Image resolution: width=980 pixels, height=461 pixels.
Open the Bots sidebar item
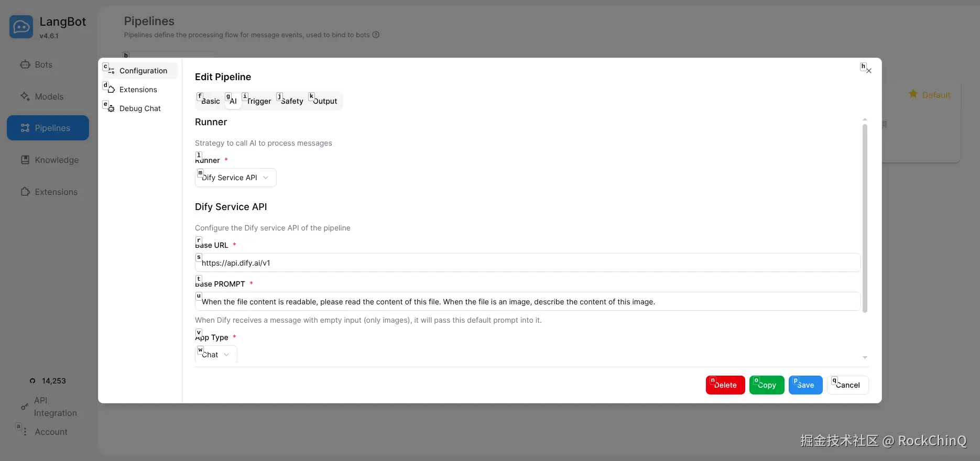[48, 64]
